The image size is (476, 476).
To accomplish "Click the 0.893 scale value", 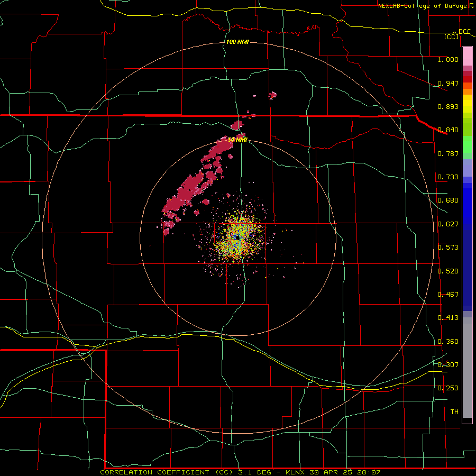I will [x=448, y=106].
